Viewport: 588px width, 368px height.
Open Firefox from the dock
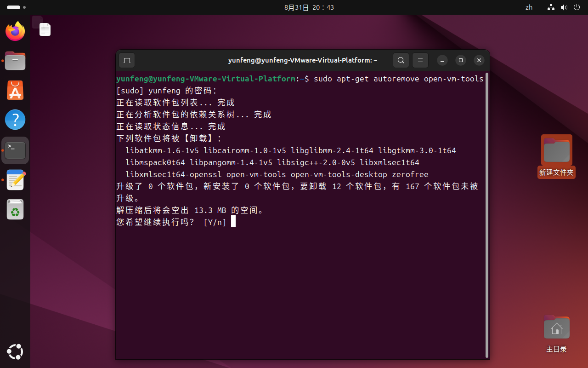(x=15, y=31)
